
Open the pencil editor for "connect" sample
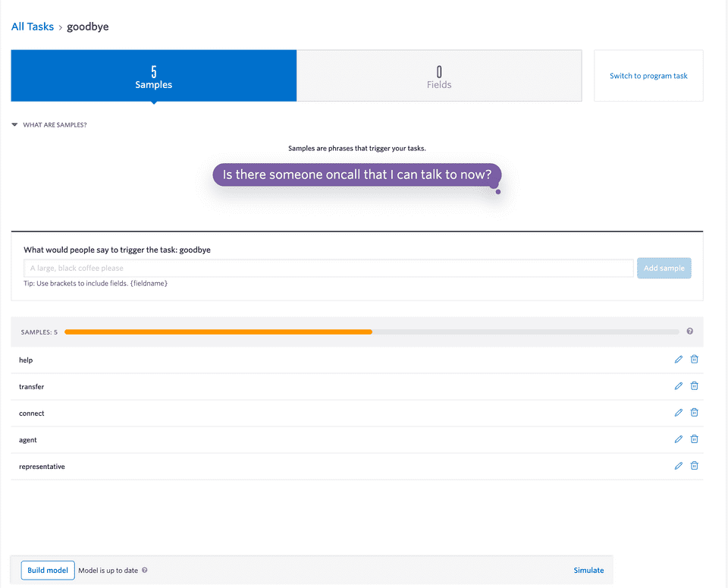(x=678, y=412)
